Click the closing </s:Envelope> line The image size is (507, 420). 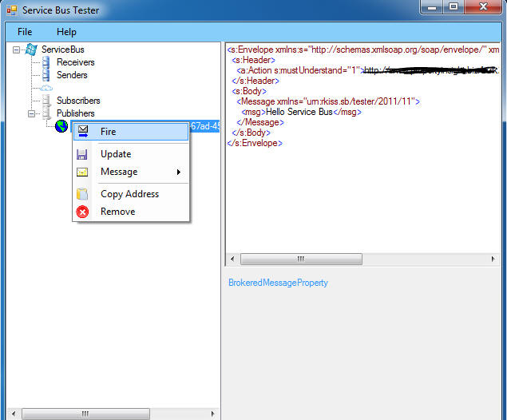(x=255, y=143)
